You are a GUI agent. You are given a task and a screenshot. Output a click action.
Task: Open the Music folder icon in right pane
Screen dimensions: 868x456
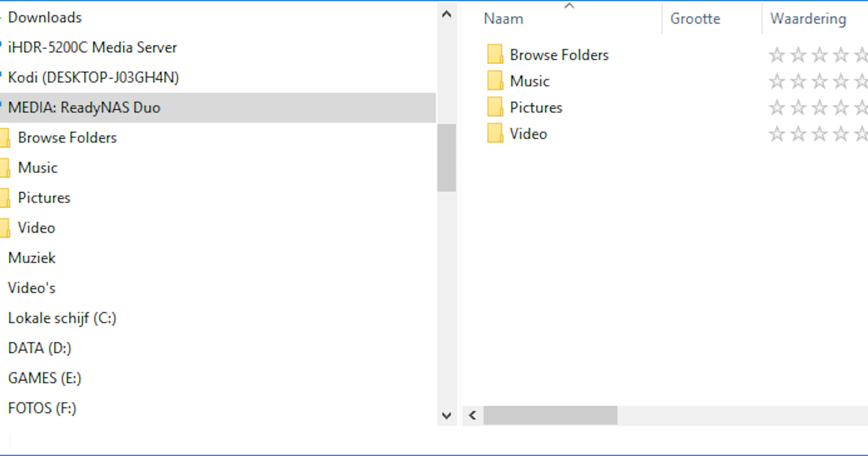click(495, 81)
